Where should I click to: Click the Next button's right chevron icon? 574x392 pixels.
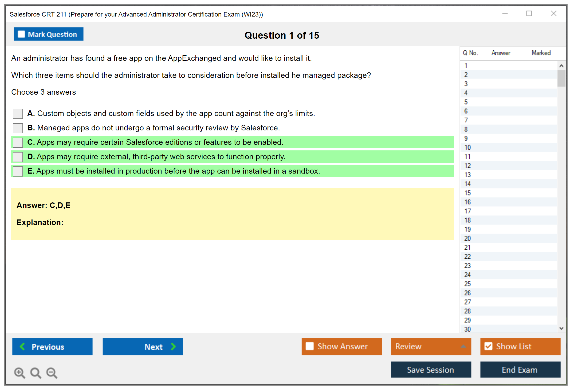click(174, 346)
